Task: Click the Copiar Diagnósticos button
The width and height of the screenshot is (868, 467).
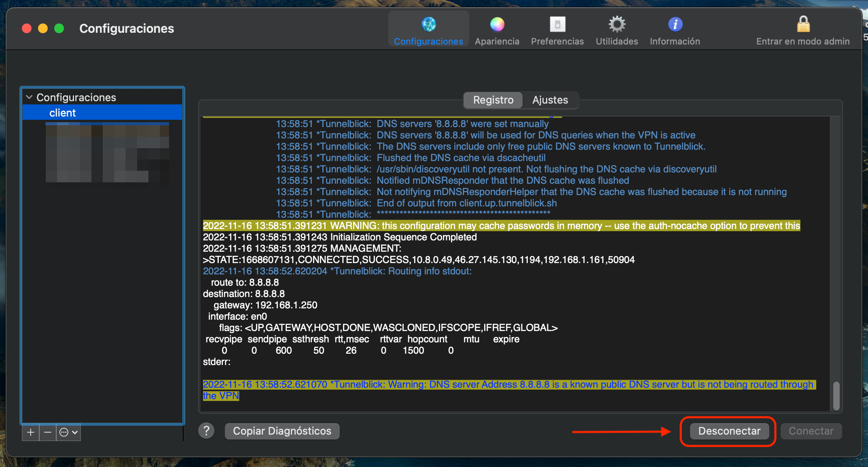Action: (x=282, y=431)
